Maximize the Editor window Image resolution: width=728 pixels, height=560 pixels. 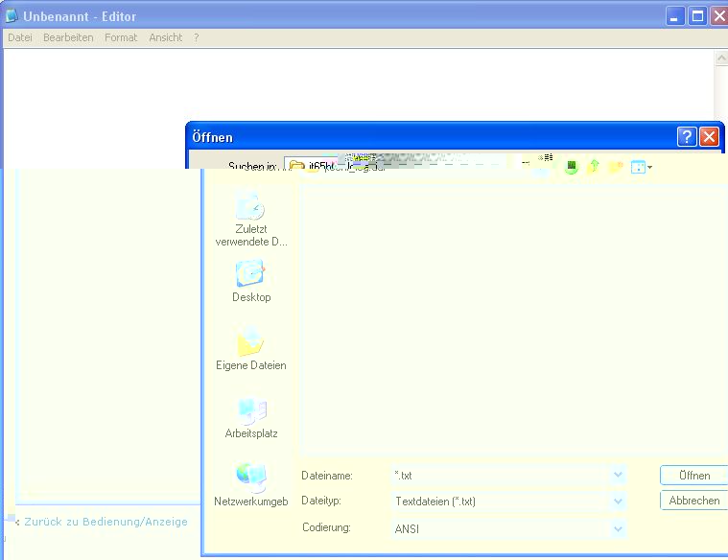(697, 16)
